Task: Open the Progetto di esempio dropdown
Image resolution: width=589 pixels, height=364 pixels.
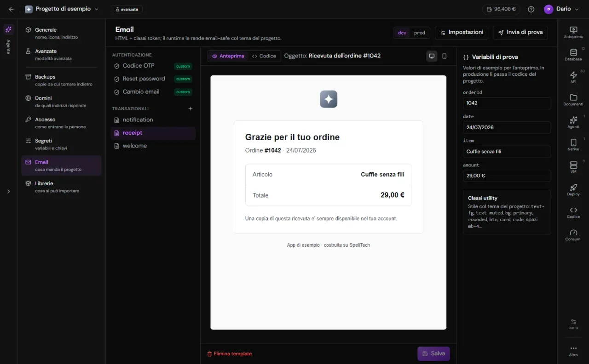Action: (x=62, y=9)
